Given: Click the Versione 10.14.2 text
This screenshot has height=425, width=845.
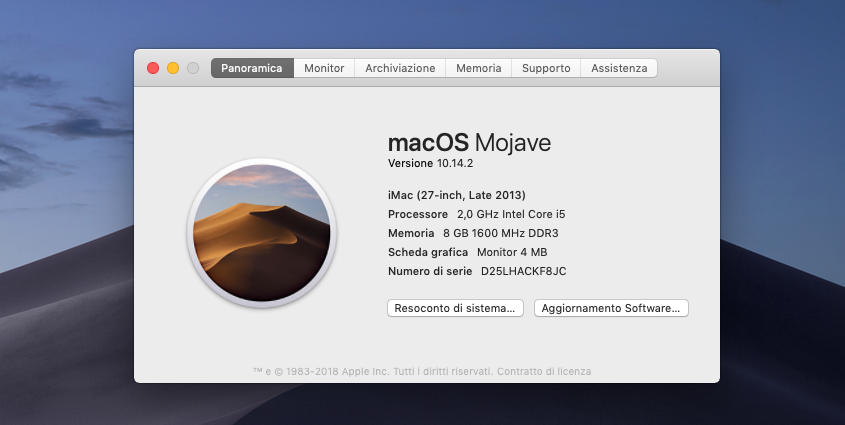Looking at the screenshot, I should tap(431, 163).
